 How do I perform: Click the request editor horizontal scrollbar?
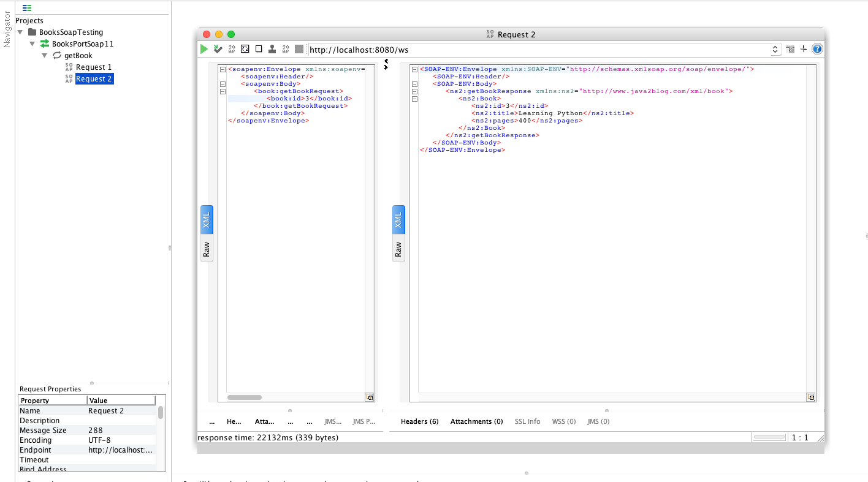pyautogui.click(x=245, y=397)
